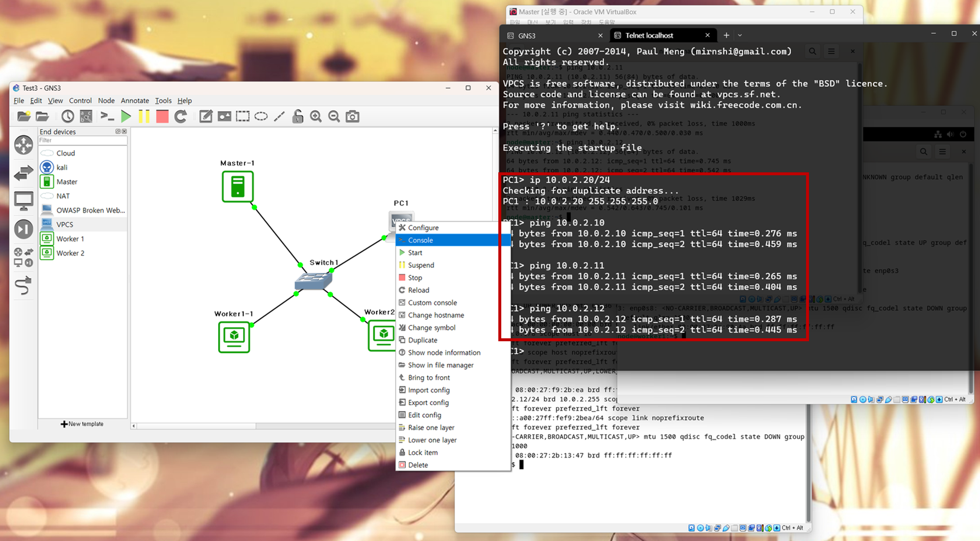Select OWASP Broken Web device template
This screenshot has height=541, width=980.
[83, 210]
